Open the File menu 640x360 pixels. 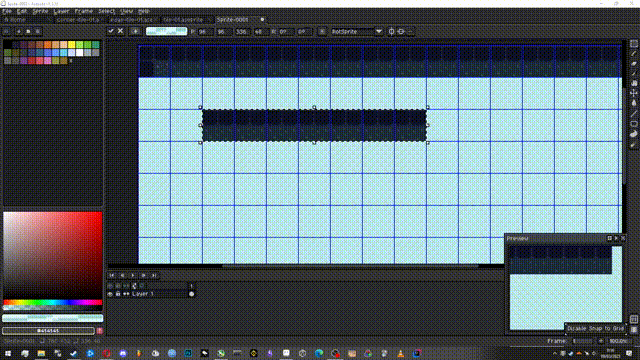[x=7, y=11]
